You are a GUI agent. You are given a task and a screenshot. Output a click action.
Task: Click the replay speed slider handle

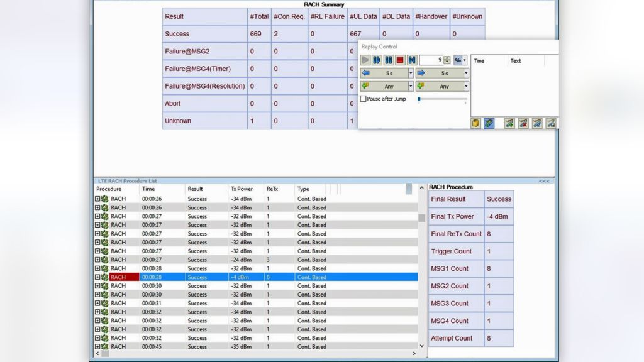(x=419, y=99)
